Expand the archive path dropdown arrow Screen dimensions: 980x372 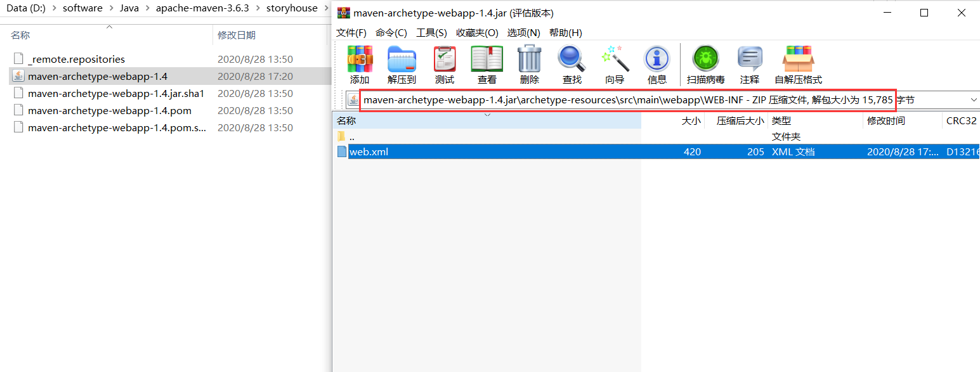point(974,100)
